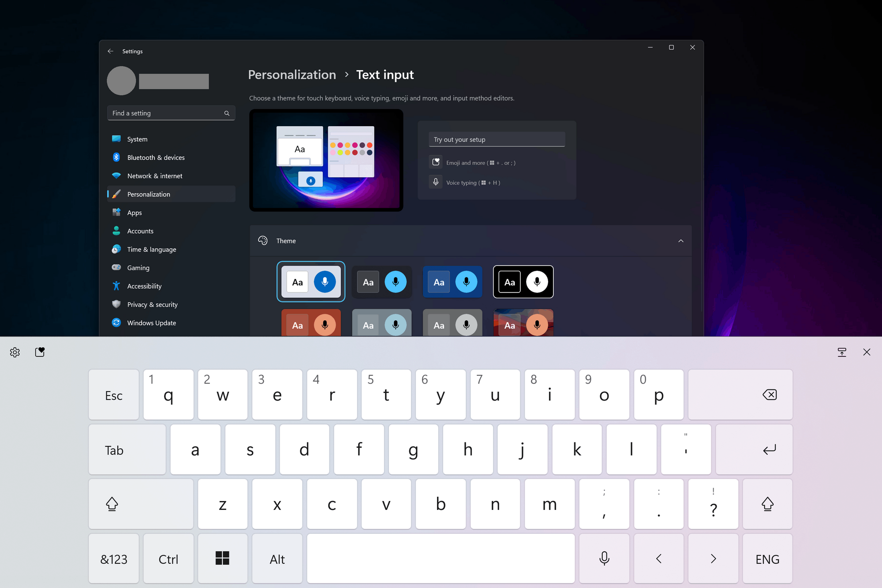
Task: Click the user profile avatar
Action: coord(121,81)
